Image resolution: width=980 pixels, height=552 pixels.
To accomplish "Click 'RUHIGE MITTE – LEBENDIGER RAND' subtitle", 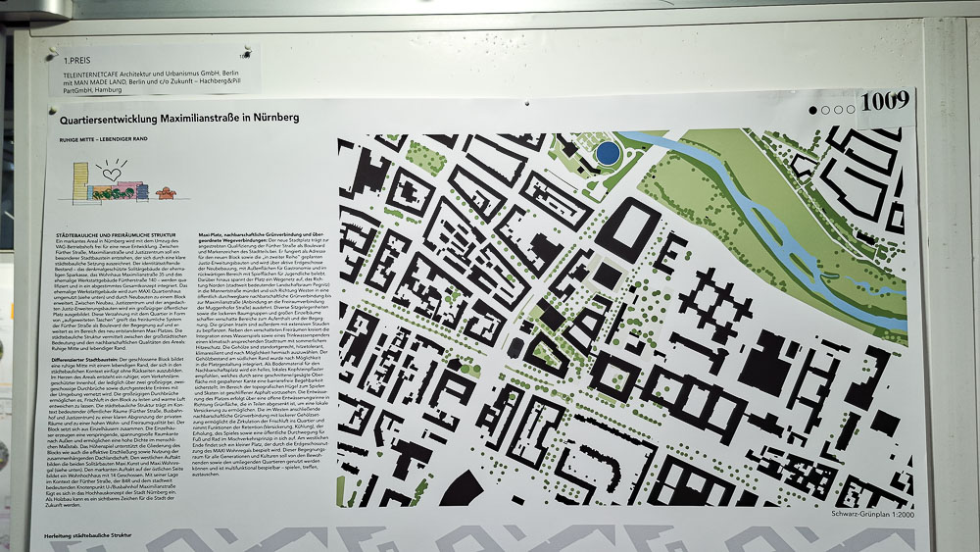I will [x=103, y=140].
